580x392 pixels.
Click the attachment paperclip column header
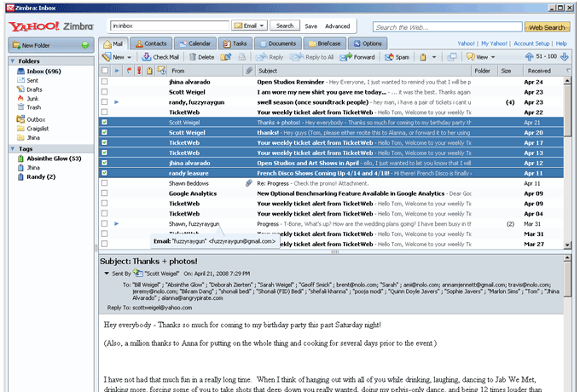(249, 71)
